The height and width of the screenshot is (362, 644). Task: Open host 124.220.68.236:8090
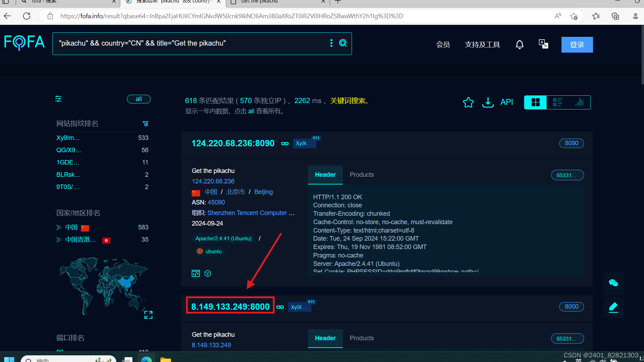233,143
